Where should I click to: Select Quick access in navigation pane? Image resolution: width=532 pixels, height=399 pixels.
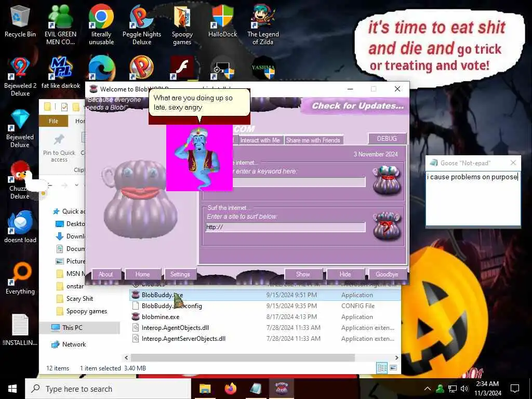68,211
